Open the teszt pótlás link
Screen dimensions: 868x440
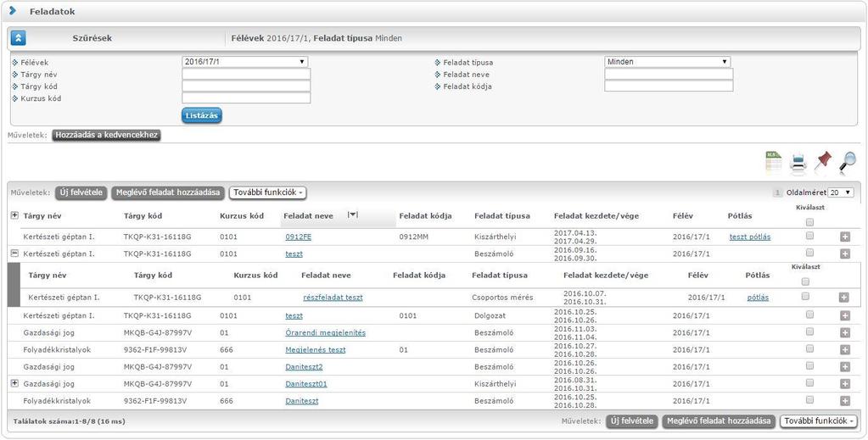point(750,237)
